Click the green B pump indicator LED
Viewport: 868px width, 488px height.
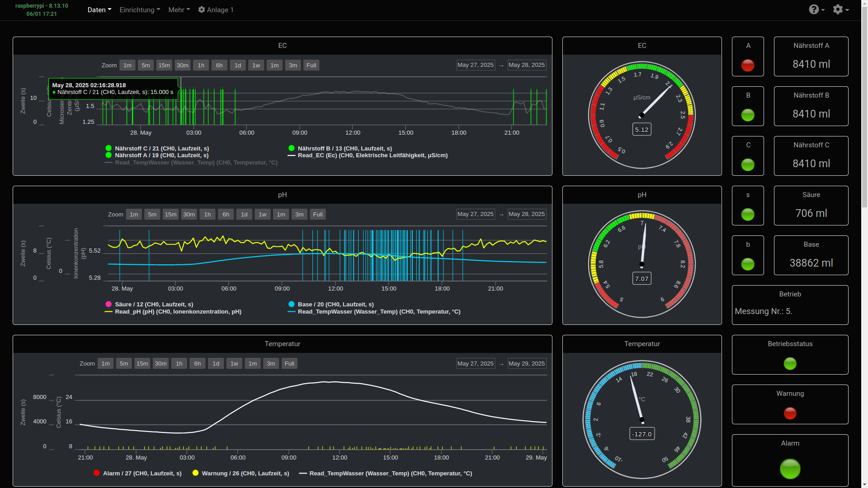point(748,115)
